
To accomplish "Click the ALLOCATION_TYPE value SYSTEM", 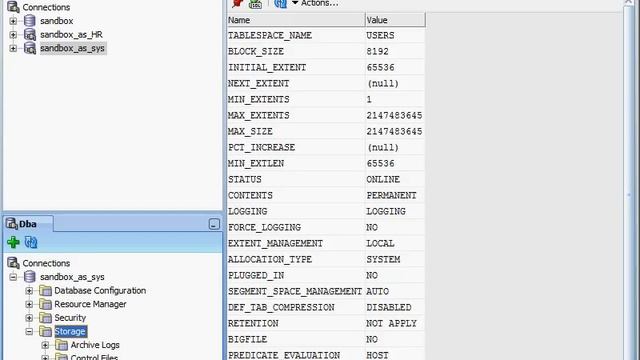I will pyautogui.click(x=395, y=259).
